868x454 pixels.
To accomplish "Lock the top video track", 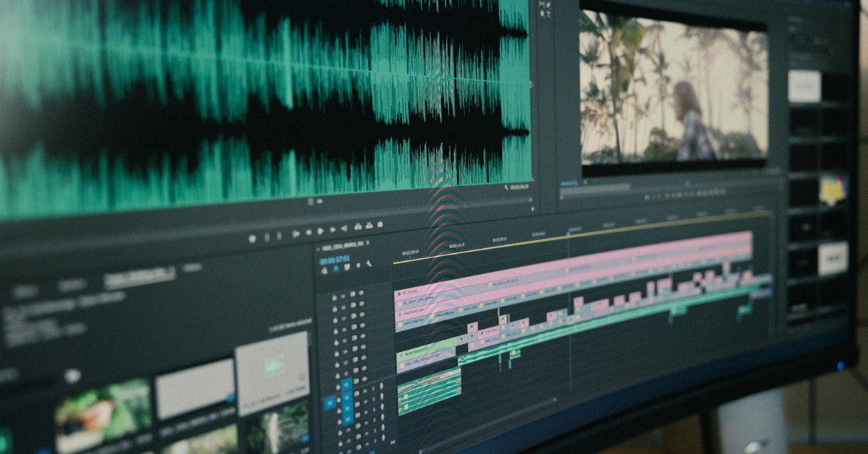I will 334,296.
